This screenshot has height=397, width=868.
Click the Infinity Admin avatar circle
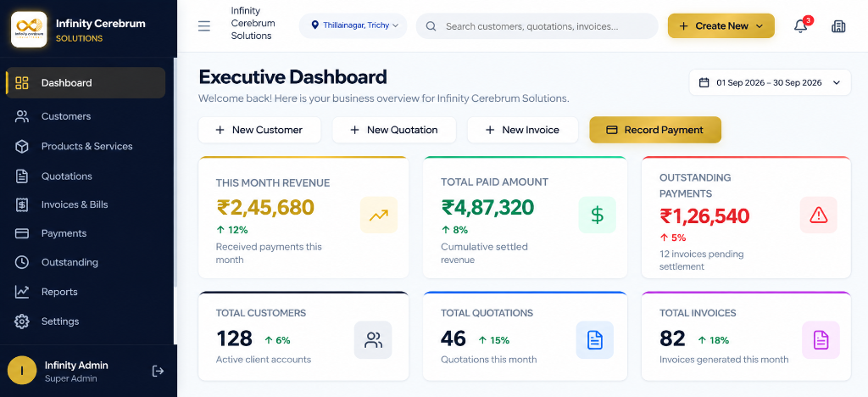coord(21,371)
